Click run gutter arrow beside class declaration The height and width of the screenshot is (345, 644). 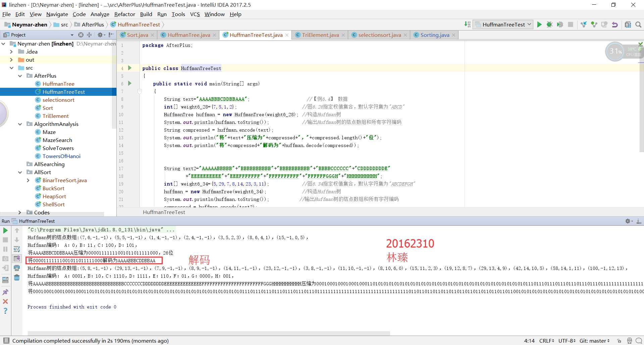[130, 68]
